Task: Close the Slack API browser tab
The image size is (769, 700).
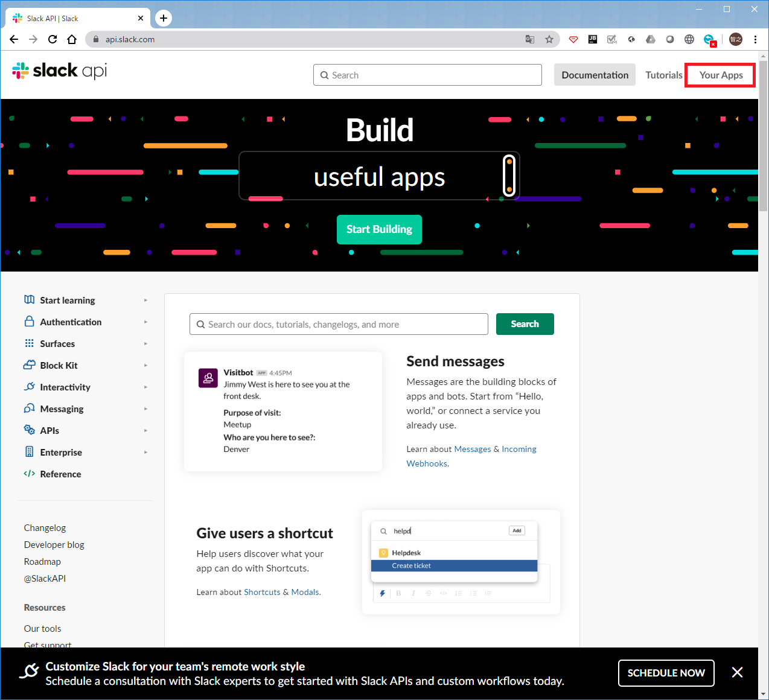Action: [x=141, y=18]
